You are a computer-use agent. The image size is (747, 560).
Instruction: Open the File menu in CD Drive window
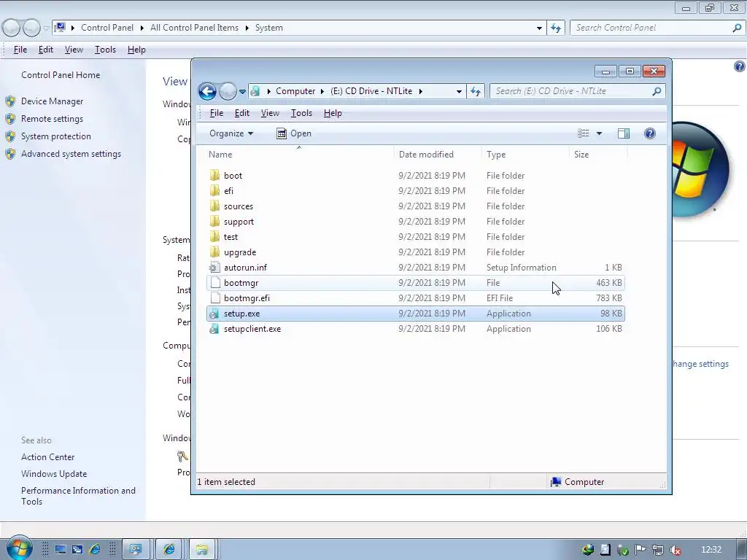pyautogui.click(x=216, y=113)
